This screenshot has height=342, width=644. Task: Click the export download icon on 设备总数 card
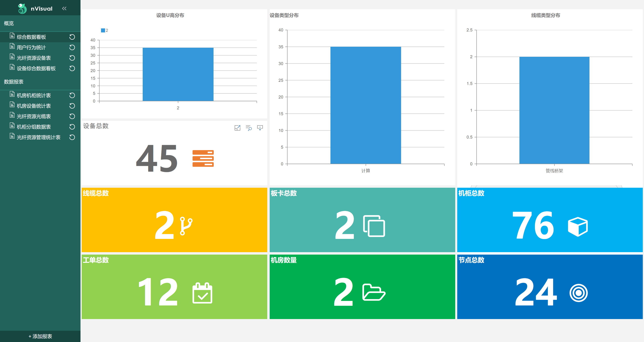(x=260, y=128)
